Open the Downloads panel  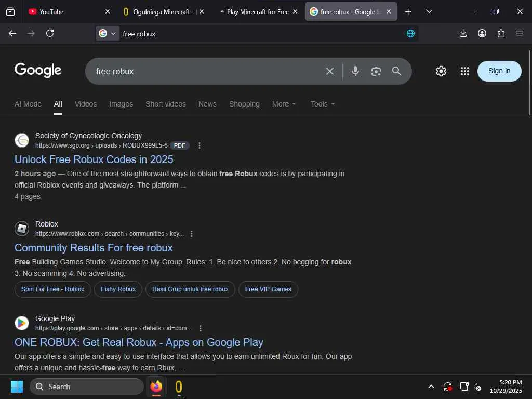(463, 33)
